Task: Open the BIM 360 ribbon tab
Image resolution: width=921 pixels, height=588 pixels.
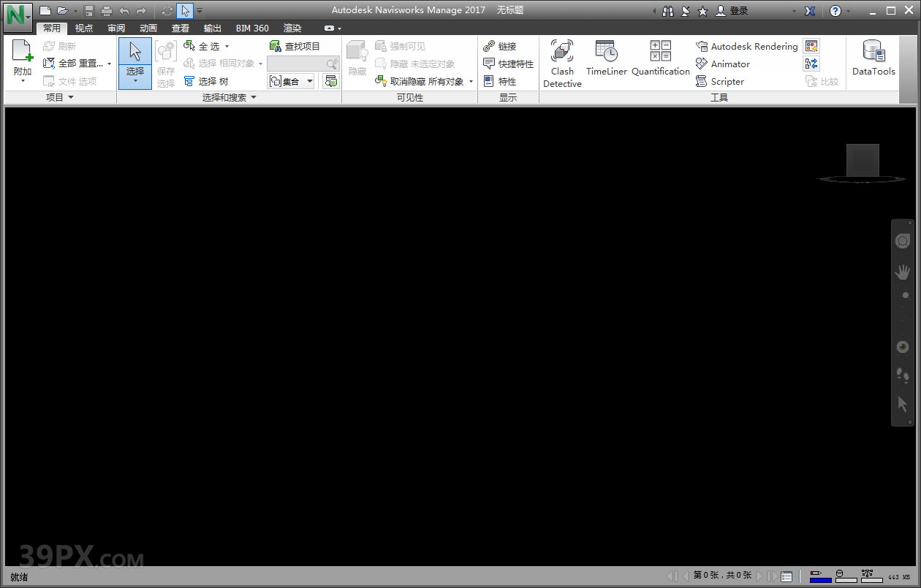Action: (x=252, y=28)
